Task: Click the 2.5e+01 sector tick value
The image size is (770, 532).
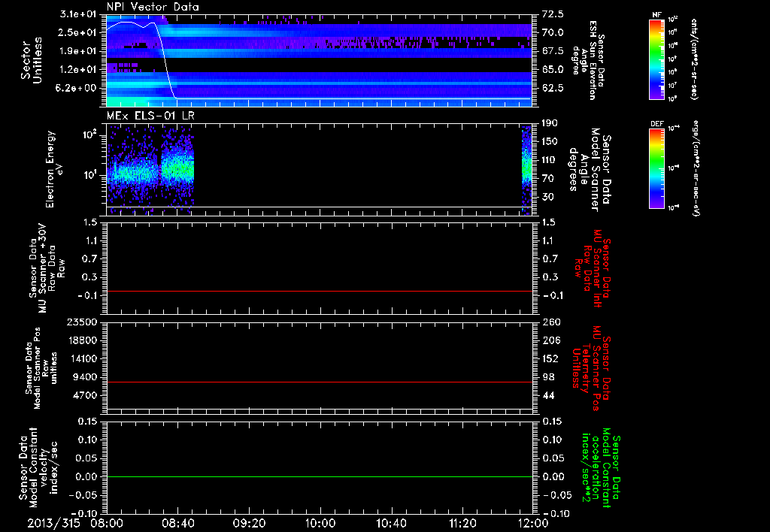Action: click(x=77, y=32)
